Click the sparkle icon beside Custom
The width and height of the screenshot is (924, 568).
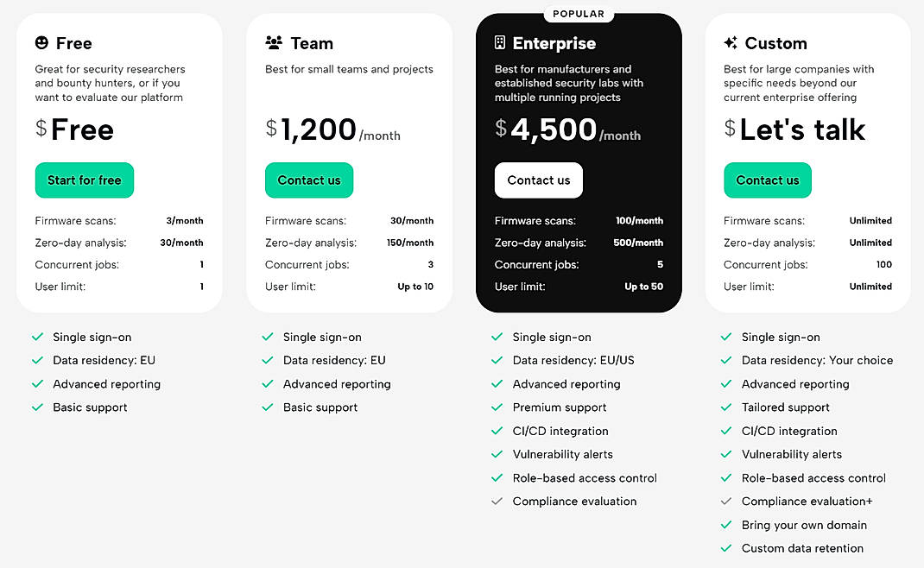(x=729, y=41)
